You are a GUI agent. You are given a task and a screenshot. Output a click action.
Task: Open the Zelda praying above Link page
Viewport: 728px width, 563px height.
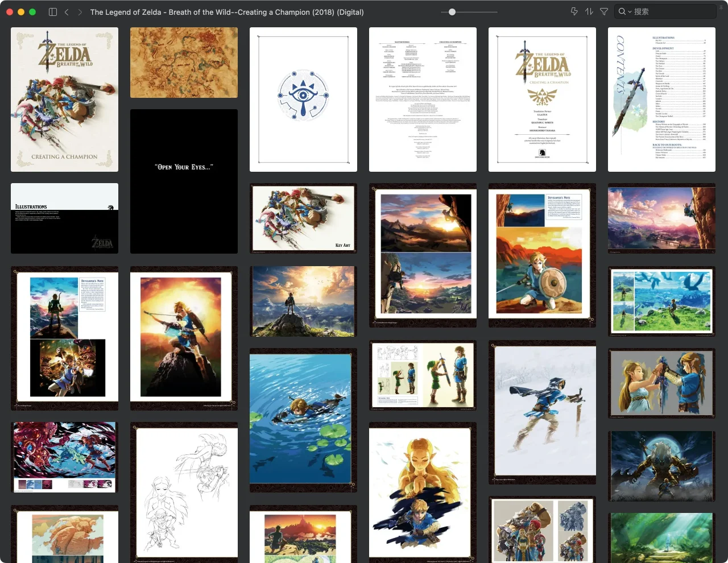(423, 492)
